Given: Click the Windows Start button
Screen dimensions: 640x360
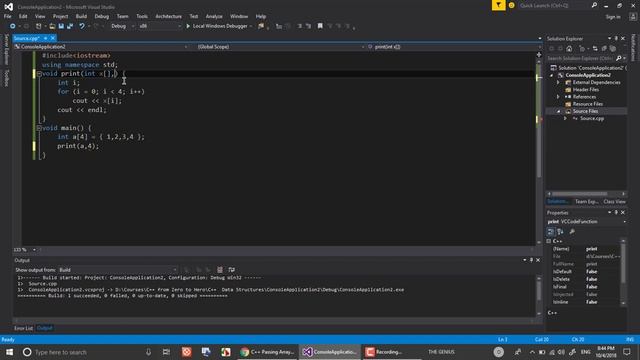Looking at the screenshot, I should point(9,352).
